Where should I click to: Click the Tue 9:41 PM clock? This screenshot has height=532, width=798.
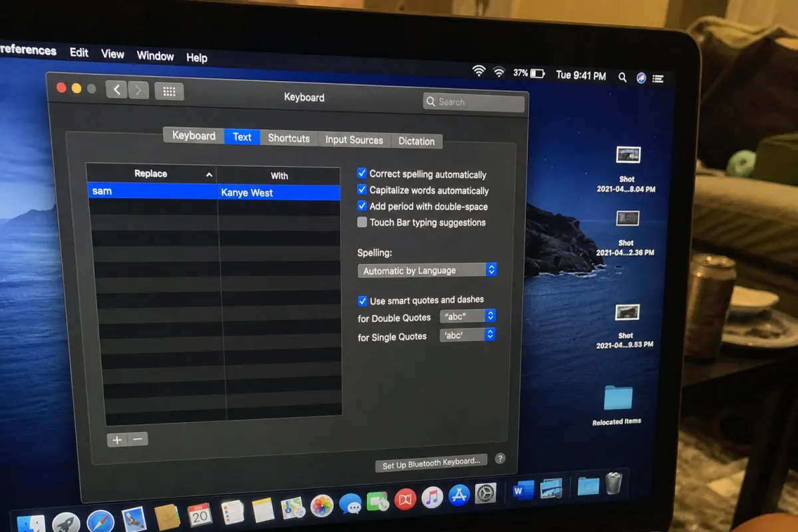coord(581,76)
